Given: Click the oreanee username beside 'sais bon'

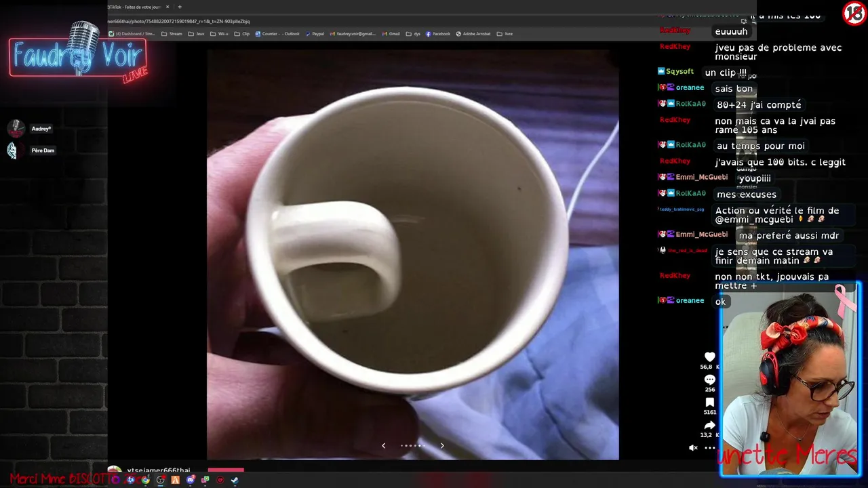Looking at the screenshot, I should click(x=690, y=87).
